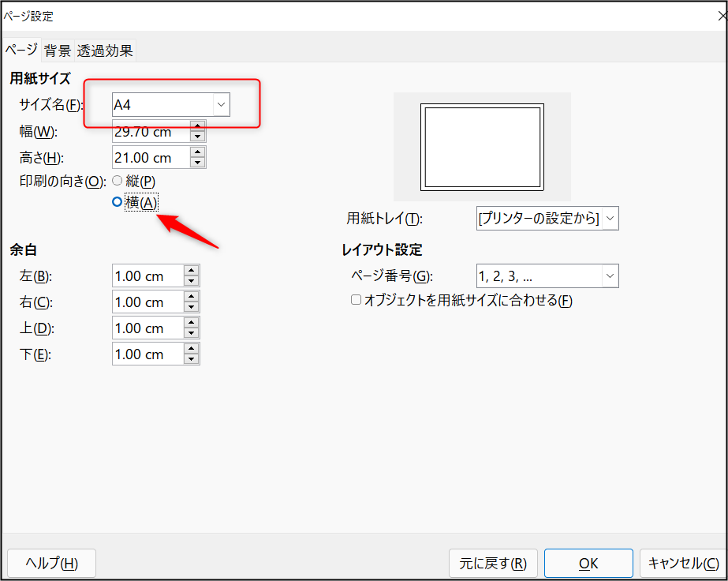This screenshot has height=581, width=728.
Task: Open the 用紙トレイ paper tray dropdown
Action: coord(547,219)
